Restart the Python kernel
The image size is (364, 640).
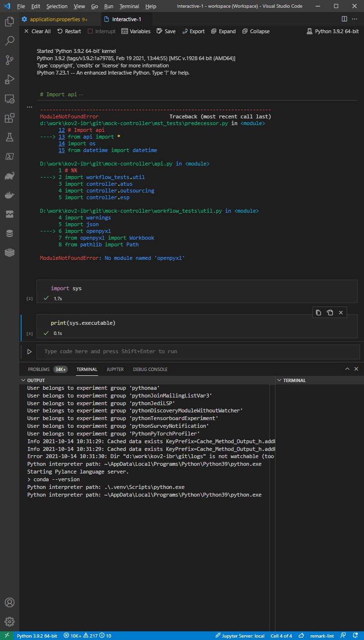[x=69, y=31]
